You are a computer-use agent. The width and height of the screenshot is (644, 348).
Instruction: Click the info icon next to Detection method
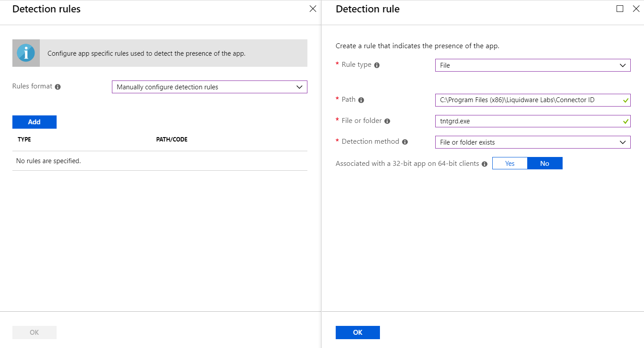click(x=405, y=142)
